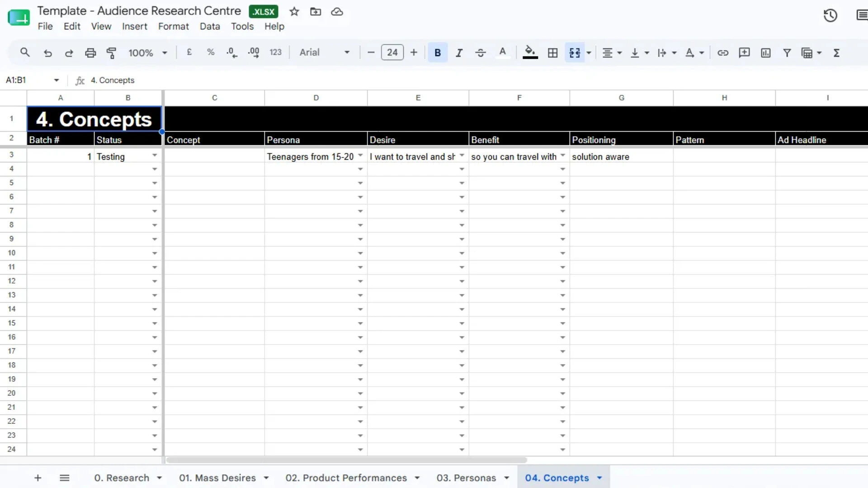Open the File menu
The image size is (868, 488).
[45, 26]
